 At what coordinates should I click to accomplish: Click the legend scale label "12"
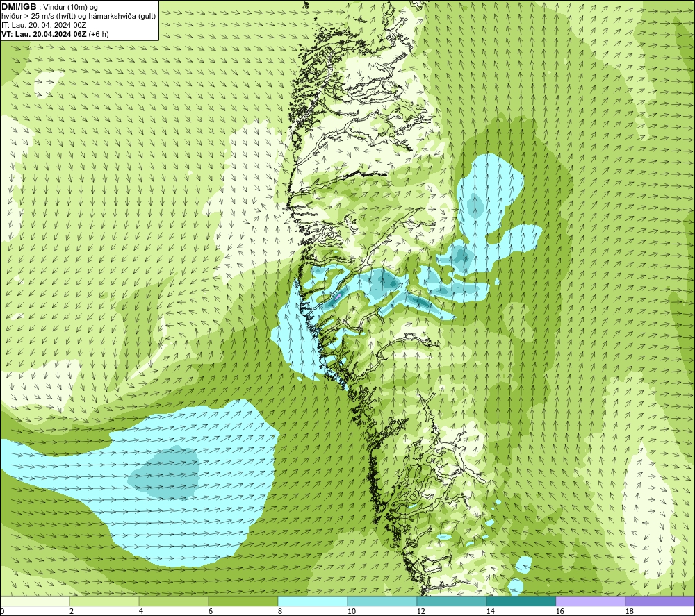click(x=421, y=612)
